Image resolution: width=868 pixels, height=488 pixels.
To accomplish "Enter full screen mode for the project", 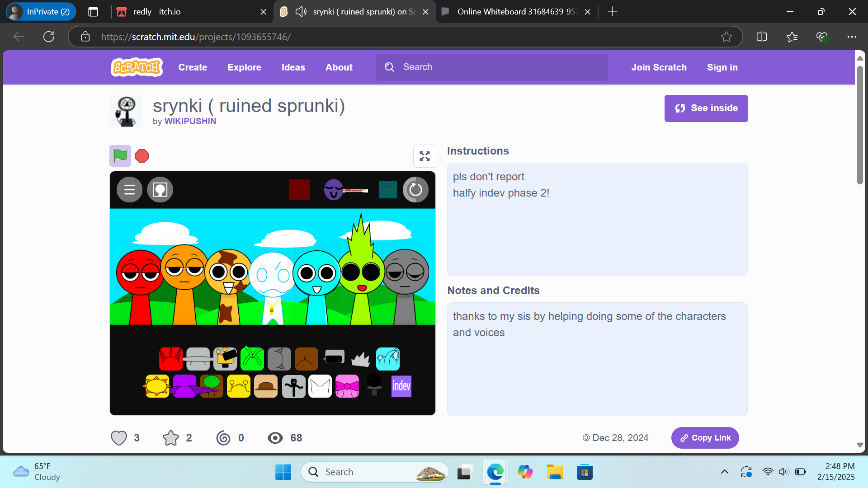I will (425, 156).
